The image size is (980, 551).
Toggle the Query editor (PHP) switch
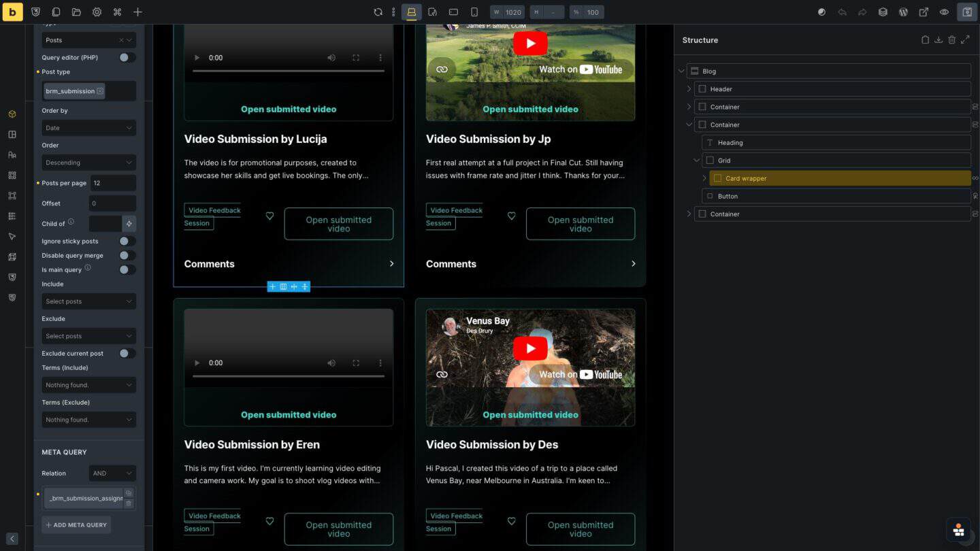point(127,58)
